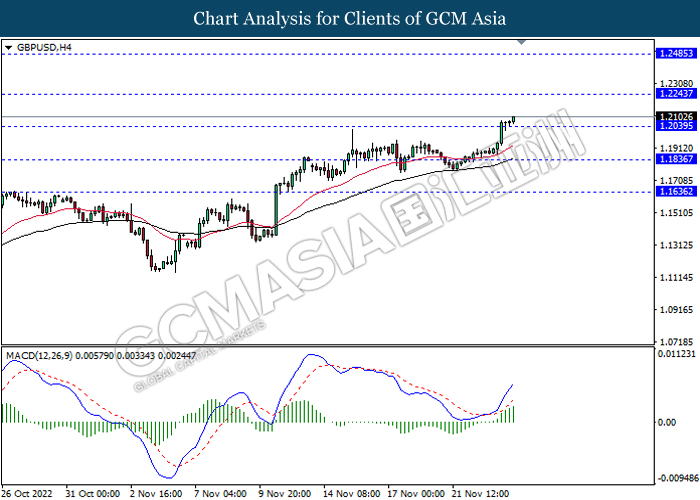This screenshot has width=700, height=500.
Task: Click the 7 Nov 04:00 time label
Action: tap(221, 493)
